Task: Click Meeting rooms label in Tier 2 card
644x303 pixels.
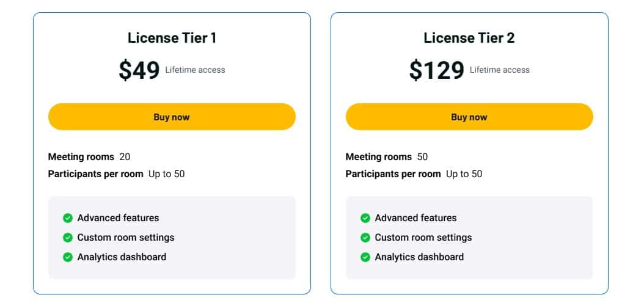Action: tap(379, 157)
